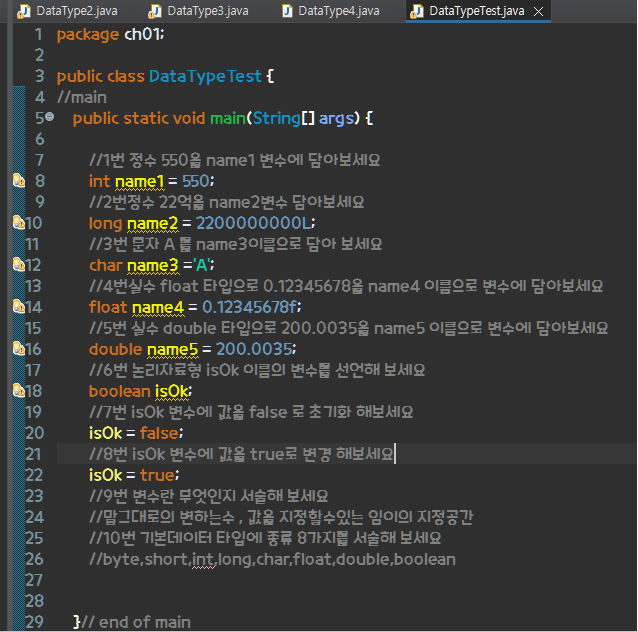Viewport: 638px width, 632px height.
Task: Close the DataTypeTest.java tab
Action: pyautogui.click(x=538, y=12)
